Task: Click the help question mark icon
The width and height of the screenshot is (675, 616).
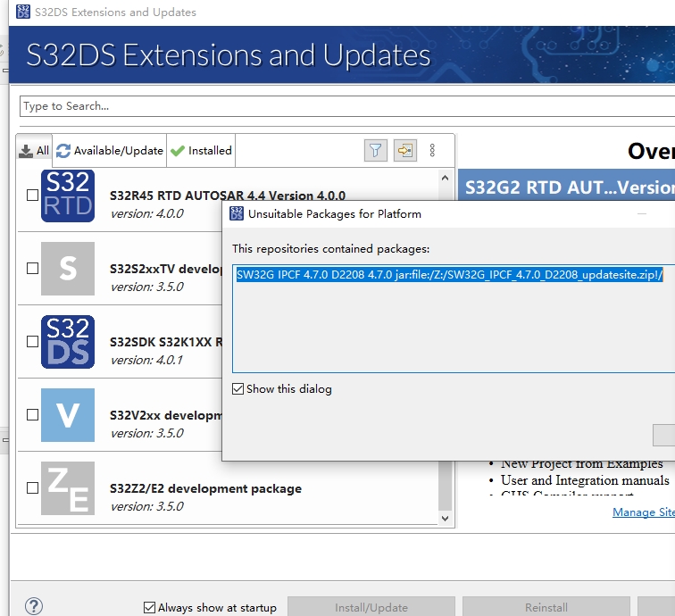Action: (34, 606)
